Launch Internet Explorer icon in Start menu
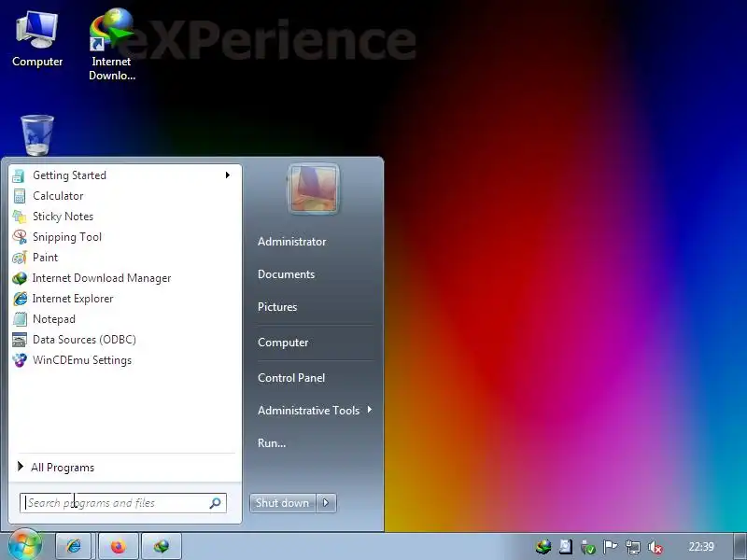The image size is (747, 560). pos(19,299)
